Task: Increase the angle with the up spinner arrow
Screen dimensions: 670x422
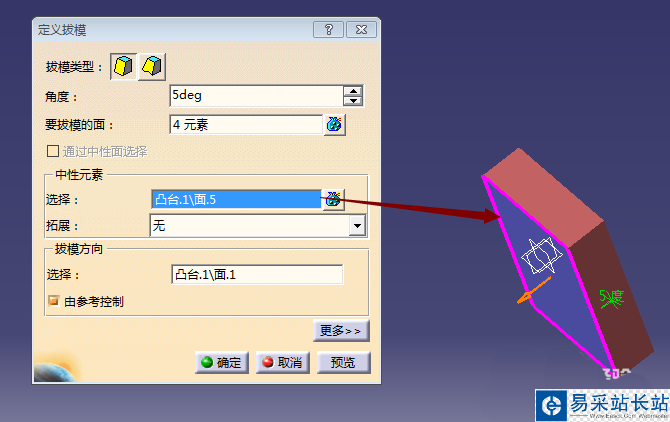Action: click(353, 91)
